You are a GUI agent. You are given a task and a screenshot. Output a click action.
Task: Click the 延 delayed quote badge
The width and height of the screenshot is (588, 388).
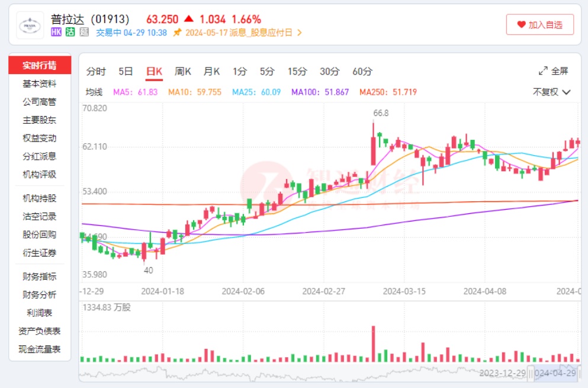[84, 33]
